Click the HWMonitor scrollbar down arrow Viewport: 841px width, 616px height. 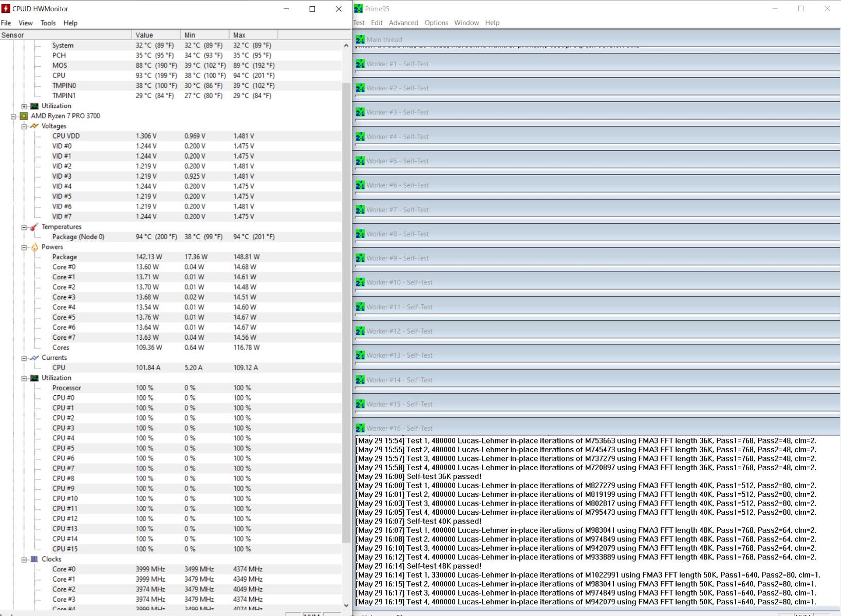point(346,606)
